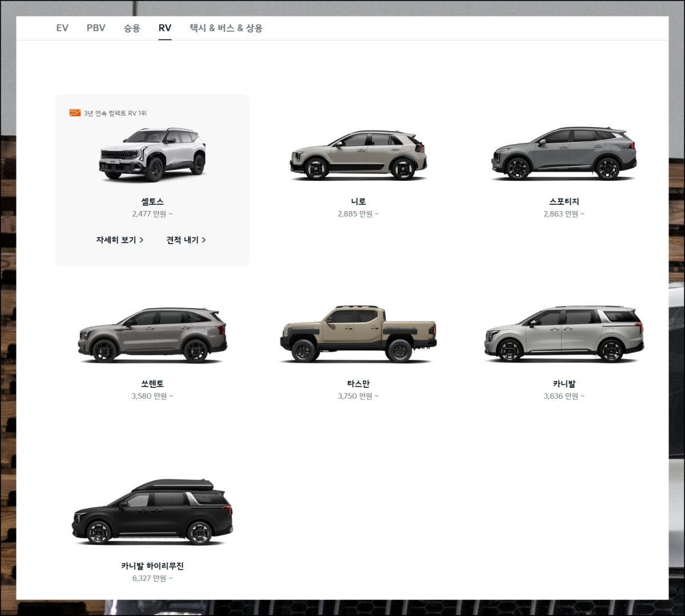Click the 3,750 만원 price text

pyautogui.click(x=358, y=396)
